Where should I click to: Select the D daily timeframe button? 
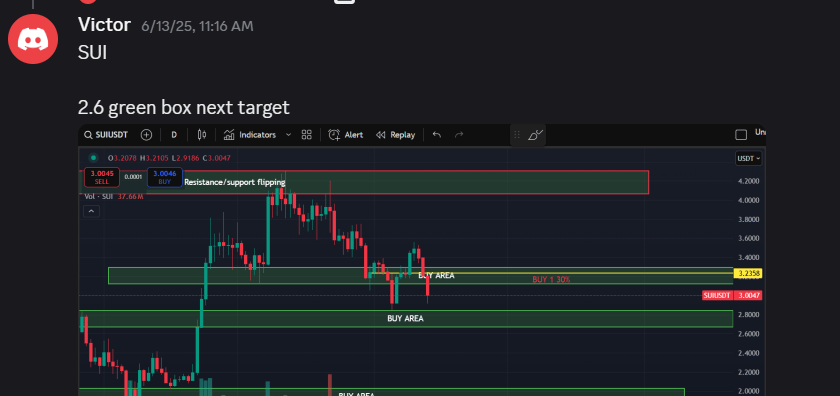point(174,135)
